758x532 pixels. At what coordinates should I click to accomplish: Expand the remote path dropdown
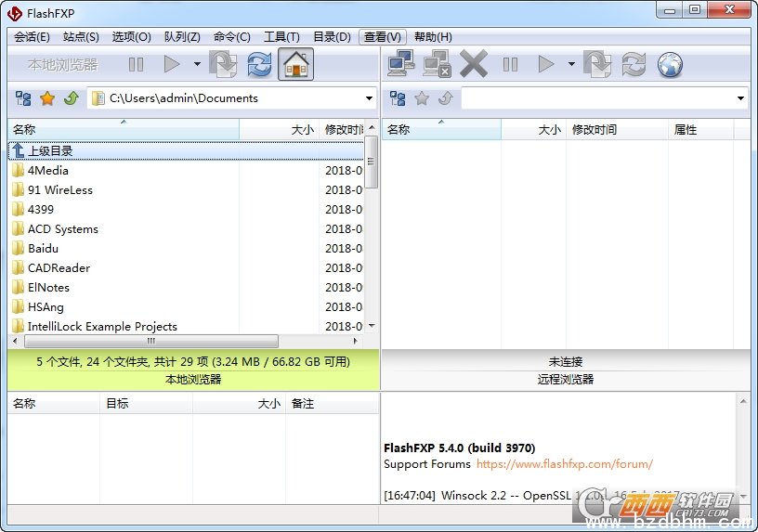click(x=740, y=98)
